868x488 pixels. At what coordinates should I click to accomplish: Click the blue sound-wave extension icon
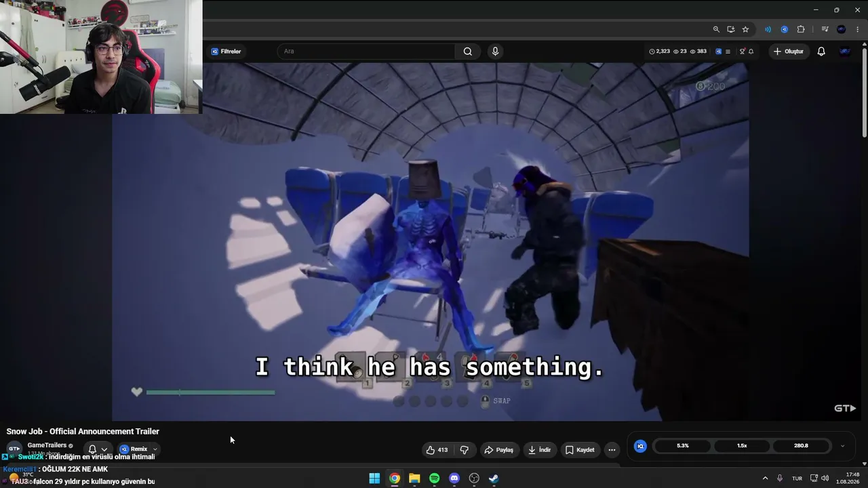point(768,29)
